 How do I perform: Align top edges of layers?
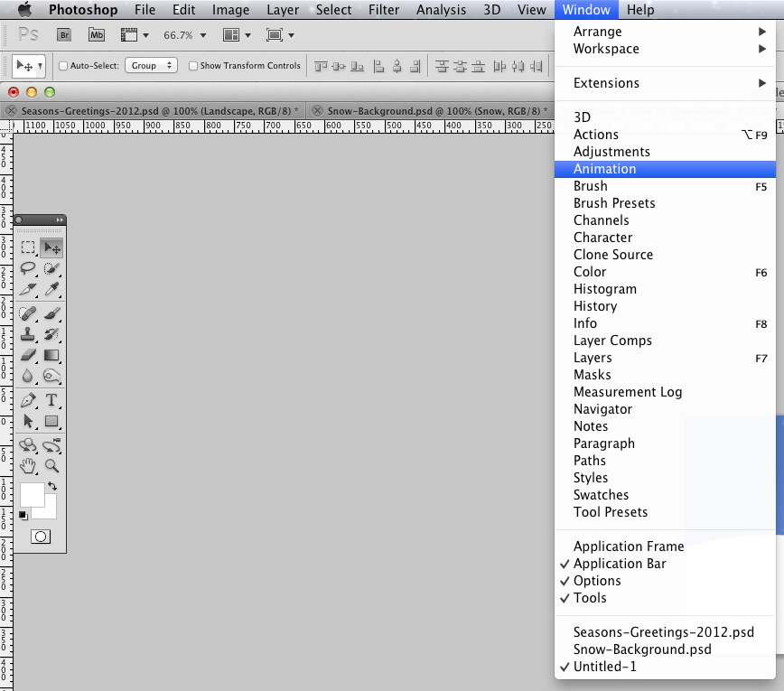pos(321,66)
